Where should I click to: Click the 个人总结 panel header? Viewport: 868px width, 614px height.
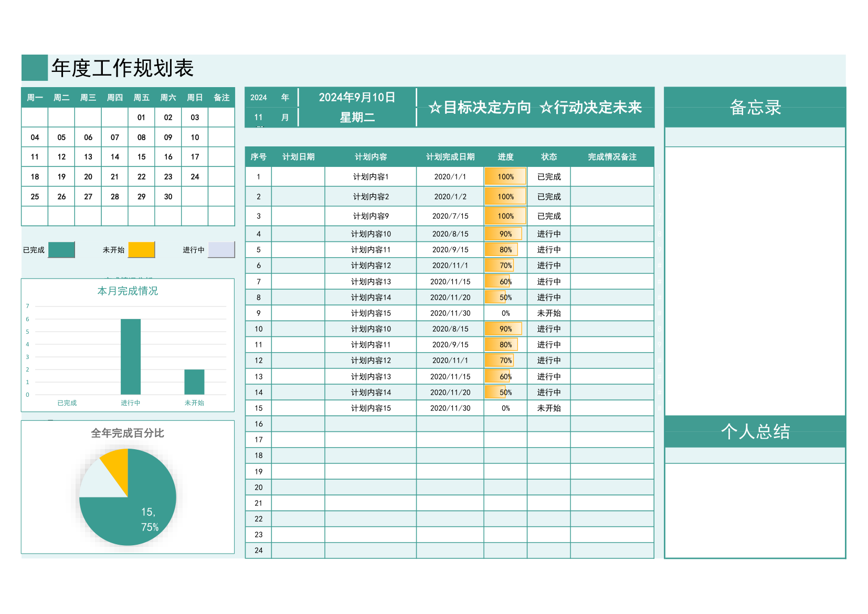click(755, 431)
